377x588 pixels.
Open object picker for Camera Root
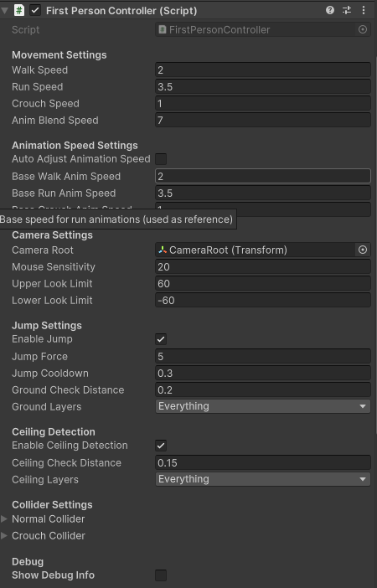click(x=363, y=250)
